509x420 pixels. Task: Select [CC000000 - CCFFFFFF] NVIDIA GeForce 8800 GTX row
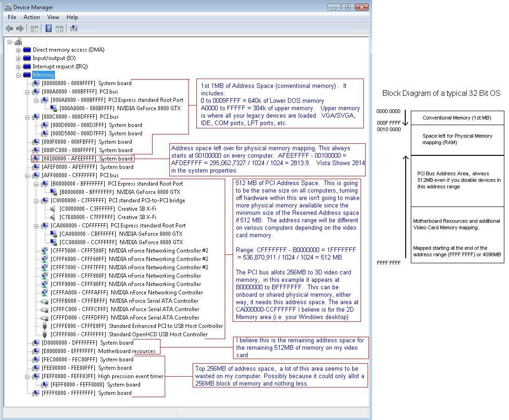click(121, 242)
